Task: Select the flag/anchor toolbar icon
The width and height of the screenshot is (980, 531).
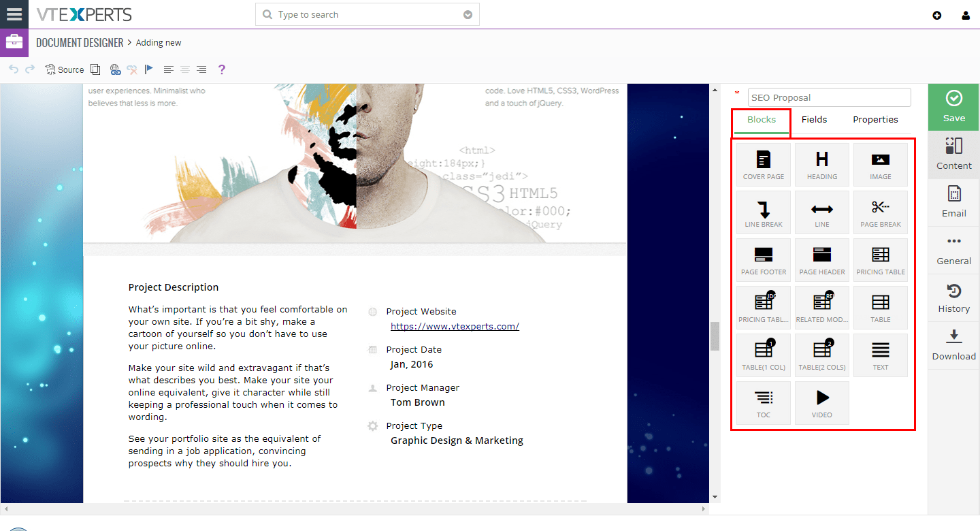Action: [x=148, y=69]
